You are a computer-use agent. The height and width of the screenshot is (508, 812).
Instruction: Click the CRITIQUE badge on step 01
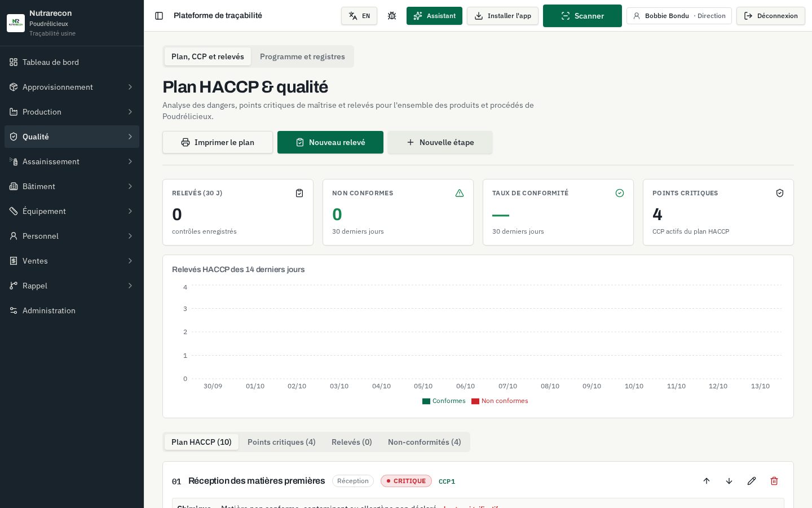[x=406, y=481]
